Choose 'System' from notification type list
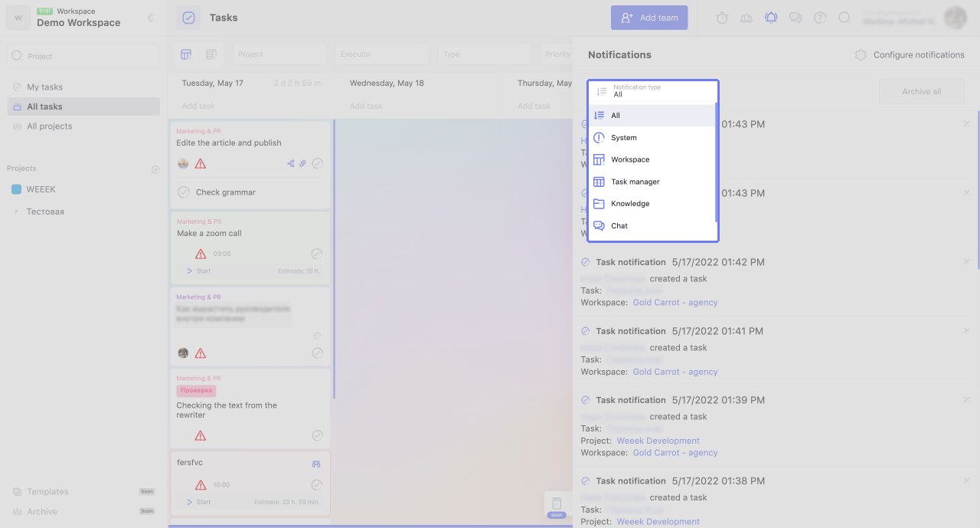The image size is (980, 528). [x=624, y=138]
